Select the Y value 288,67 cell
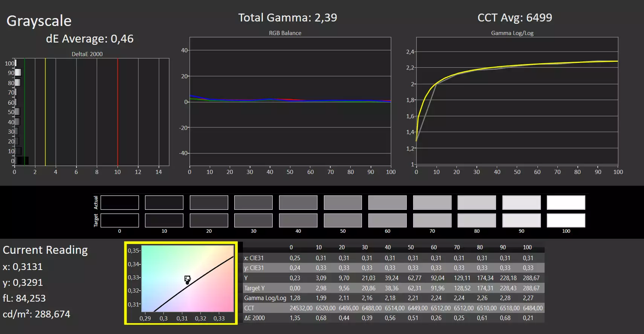This screenshot has width=644, height=334. (x=531, y=278)
